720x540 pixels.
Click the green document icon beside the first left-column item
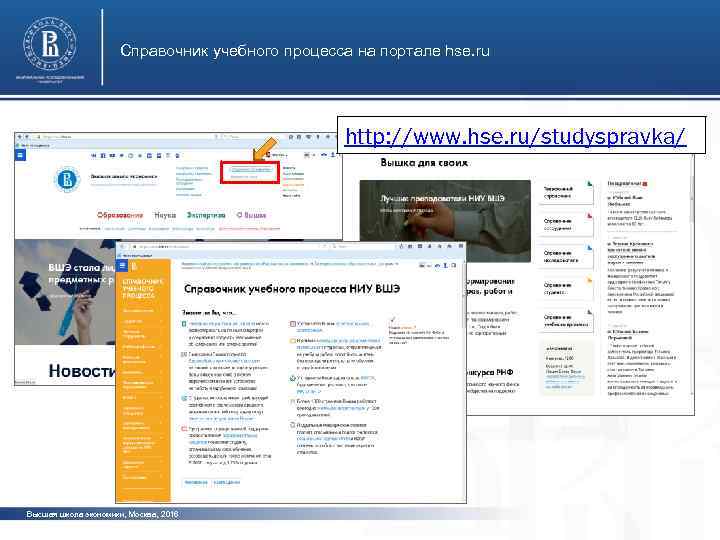click(x=184, y=324)
